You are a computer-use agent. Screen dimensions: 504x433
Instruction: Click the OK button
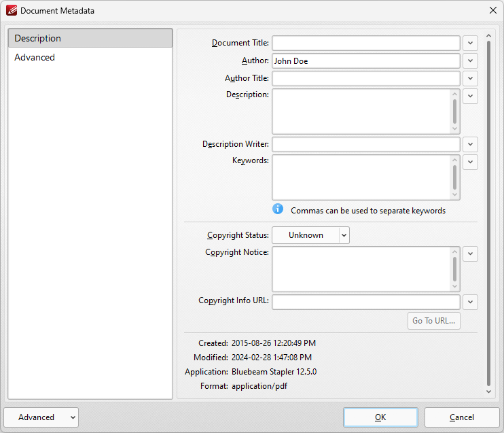380,417
